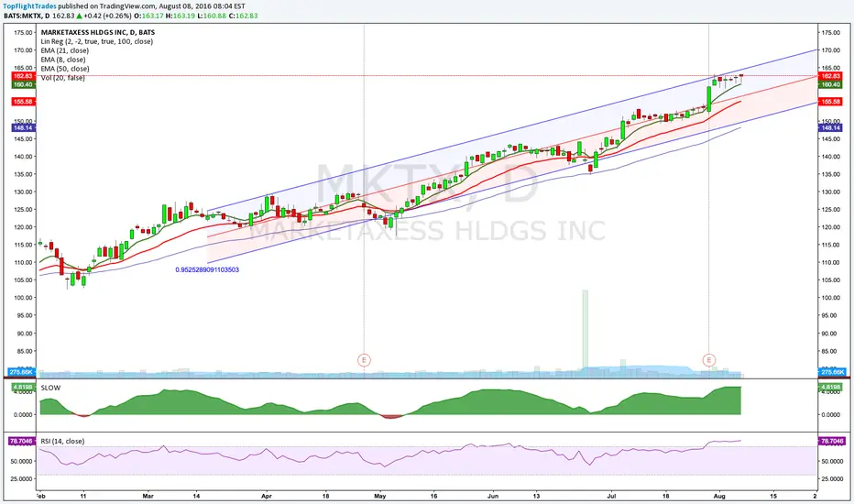854x504 pixels.
Task: Click the 100.00 label on left price axis
Action: click(23, 298)
